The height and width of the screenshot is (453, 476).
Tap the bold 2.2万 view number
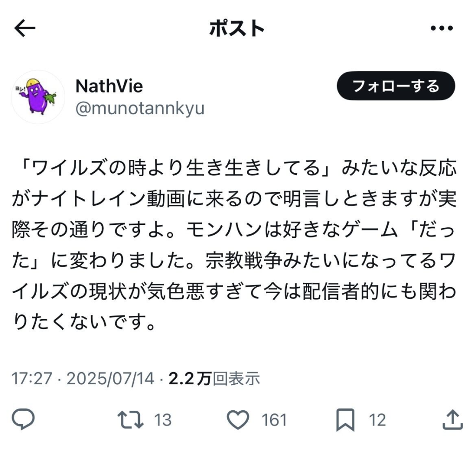[190, 379]
